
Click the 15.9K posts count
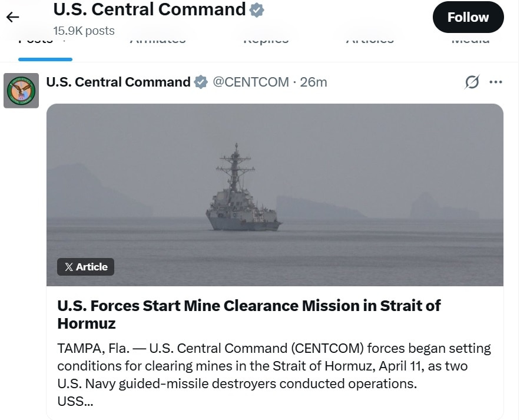click(84, 31)
